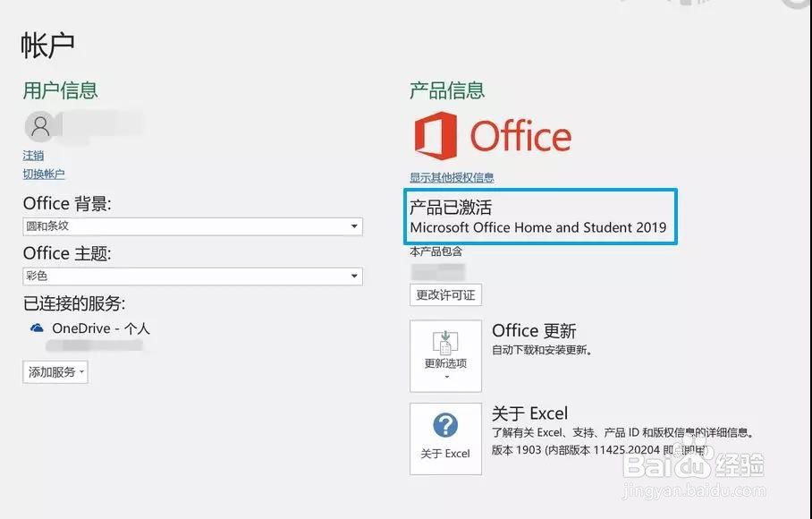Click the 自动下载和安装更新 text
Viewport: 812px width, 519px height.
pos(542,350)
